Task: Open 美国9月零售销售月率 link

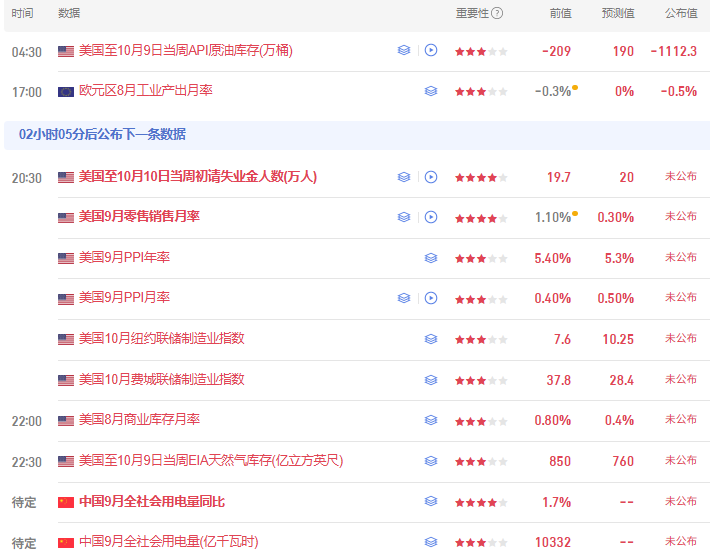Action: [x=139, y=216]
